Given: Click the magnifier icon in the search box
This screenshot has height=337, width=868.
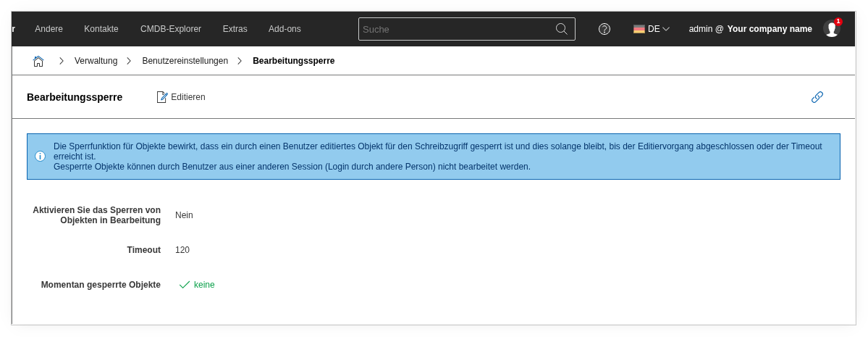Looking at the screenshot, I should (561, 29).
